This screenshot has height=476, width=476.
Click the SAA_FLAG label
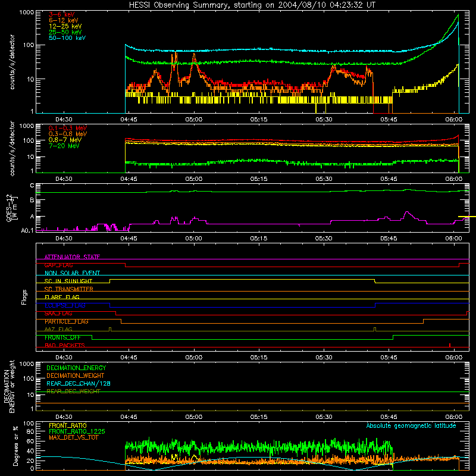tap(58, 314)
